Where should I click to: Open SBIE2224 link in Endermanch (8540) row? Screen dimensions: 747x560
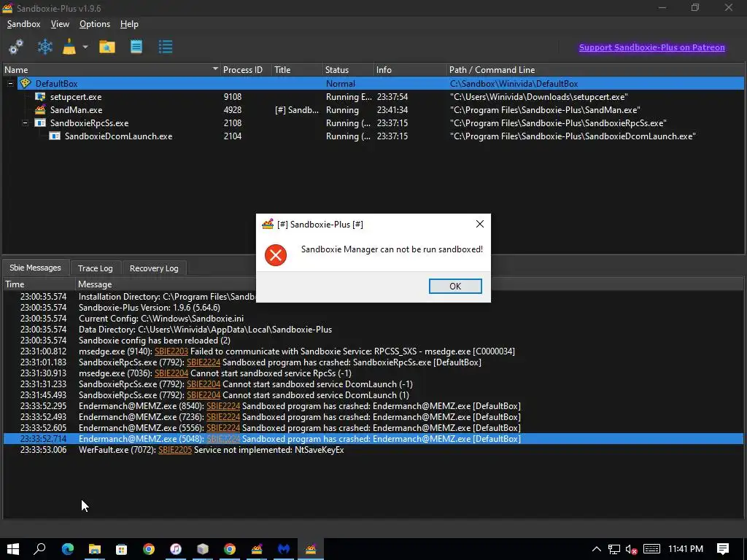pyautogui.click(x=223, y=406)
